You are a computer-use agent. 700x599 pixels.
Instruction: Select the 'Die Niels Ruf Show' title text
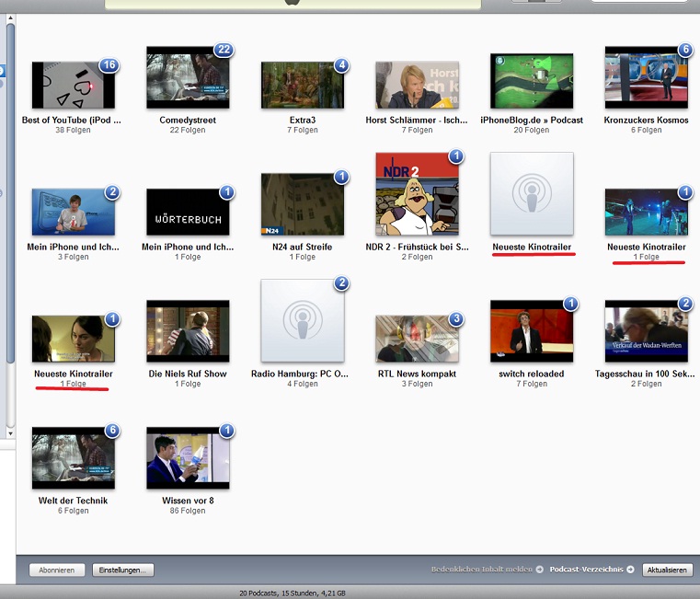[188, 374]
